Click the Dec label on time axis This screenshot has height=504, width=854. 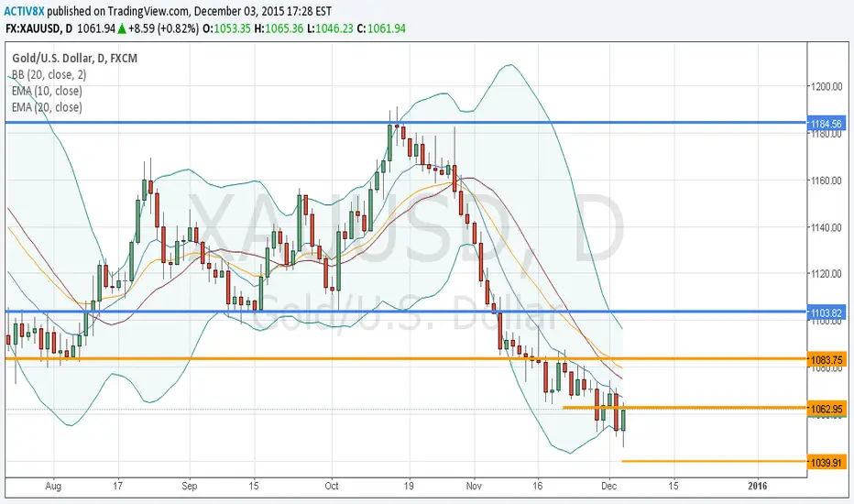[609, 486]
